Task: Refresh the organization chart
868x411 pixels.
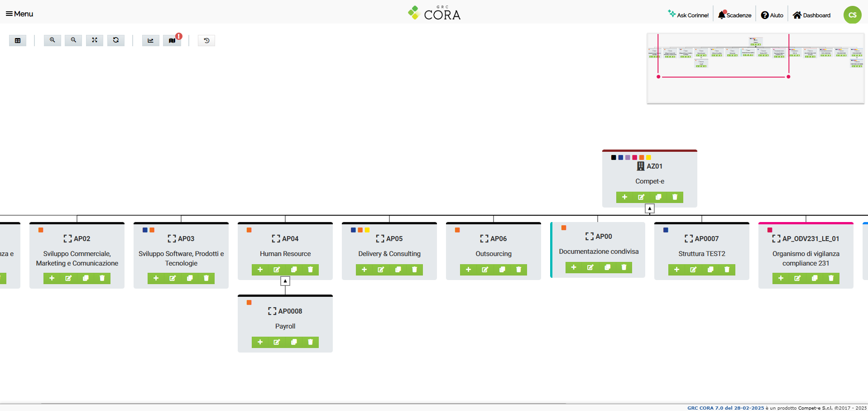Action: click(116, 40)
